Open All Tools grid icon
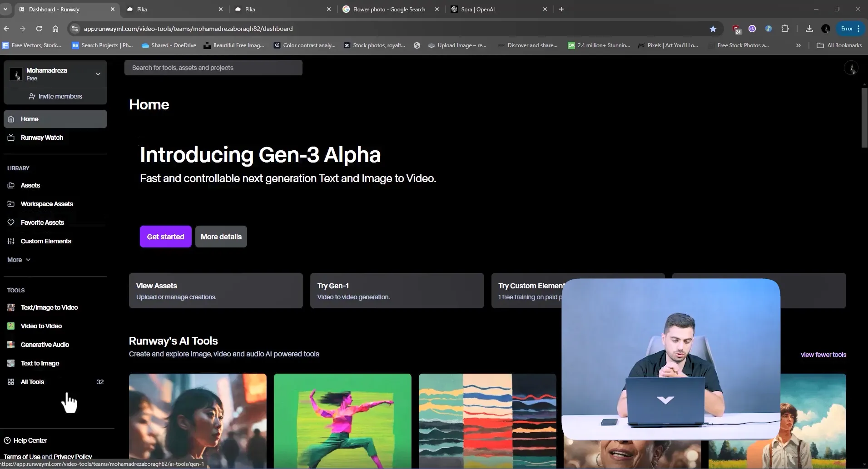This screenshot has height=469, width=868. pos(11,382)
